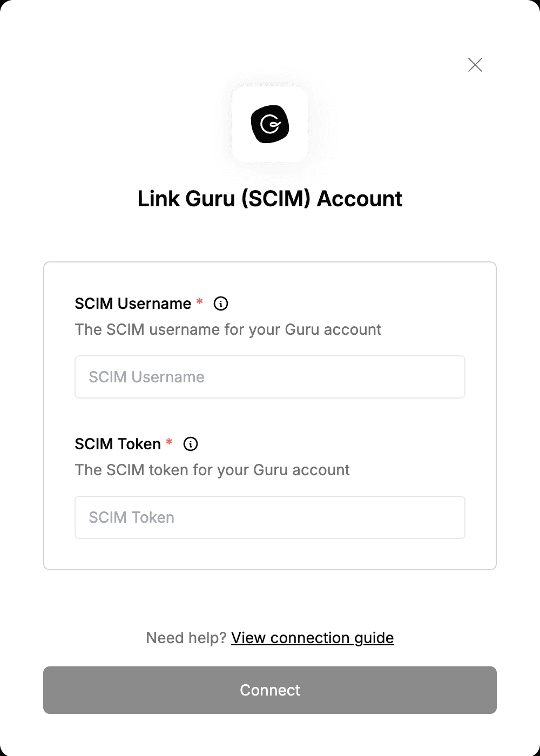
Task: Click the red asterisk next to SCIM Username
Action: (x=200, y=301)
